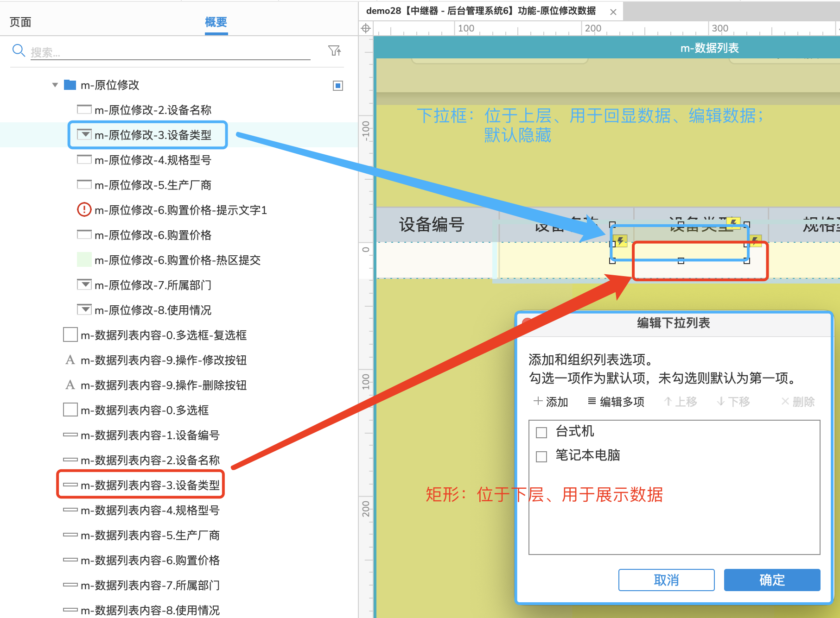Click the m-原位修改 folder icon

(x=70, y=85)
